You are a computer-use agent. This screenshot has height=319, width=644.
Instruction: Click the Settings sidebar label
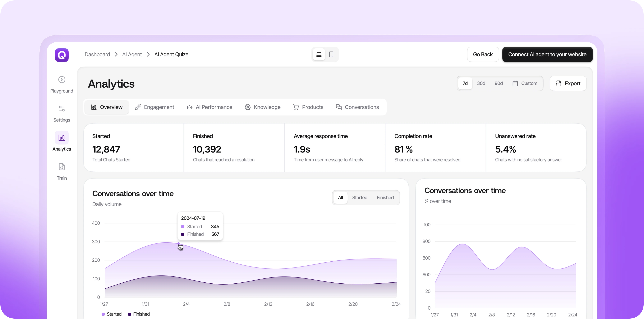[62, 120]
